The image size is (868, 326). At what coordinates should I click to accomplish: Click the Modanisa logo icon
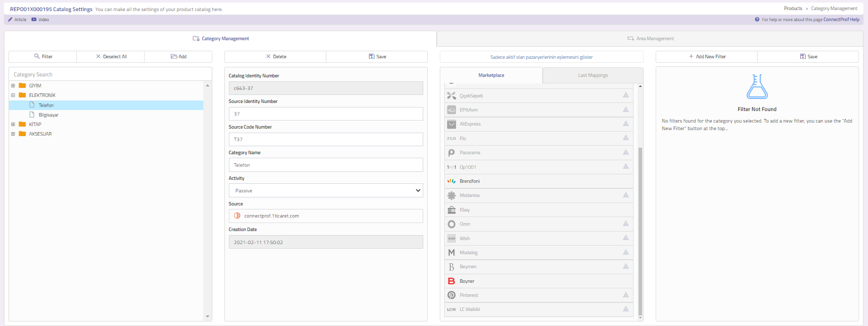451,195
